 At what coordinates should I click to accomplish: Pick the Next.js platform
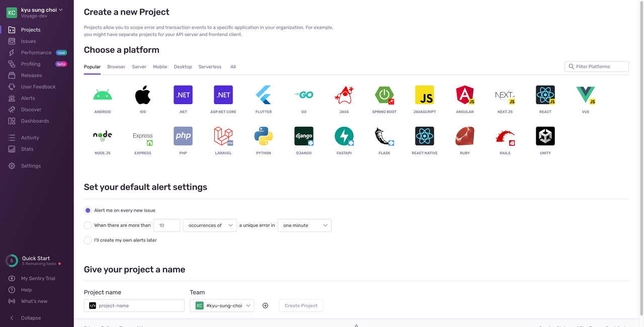pos(505,95)
